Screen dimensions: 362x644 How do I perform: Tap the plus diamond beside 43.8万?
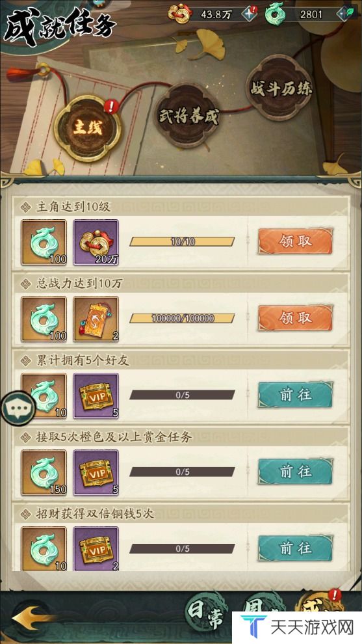point(249,14)
